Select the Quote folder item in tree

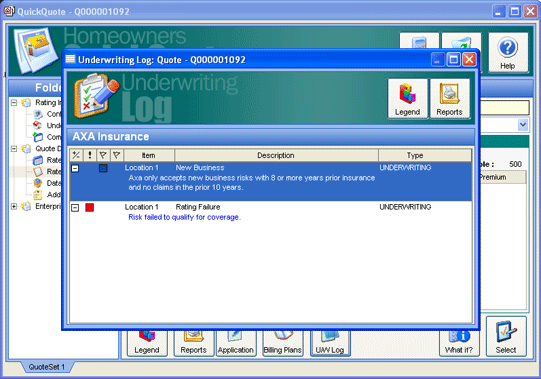click(41, 149)
